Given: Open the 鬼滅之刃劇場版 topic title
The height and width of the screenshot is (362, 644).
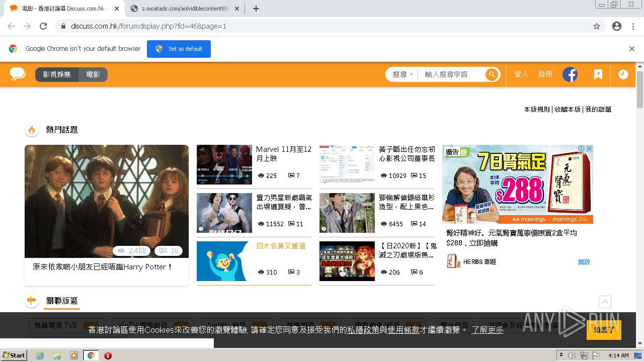Looking at the screenshot, I should [x=408, y=250].
